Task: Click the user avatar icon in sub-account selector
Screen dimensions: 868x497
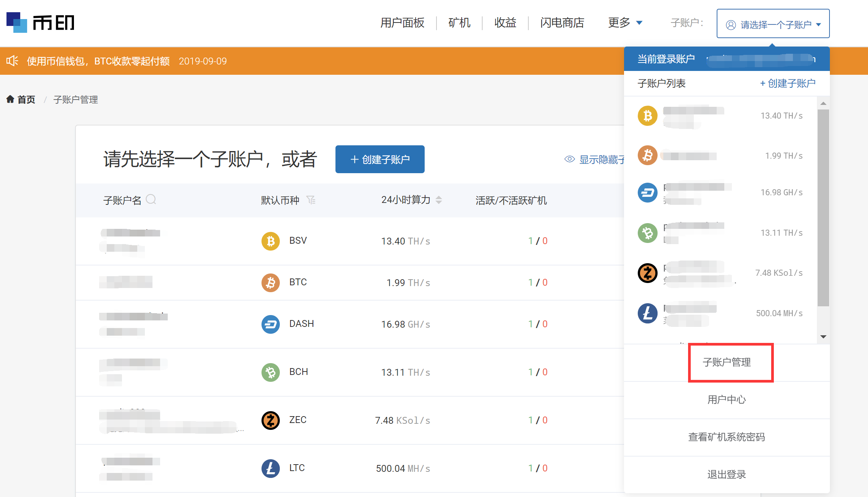Action: tap(731, 25)
